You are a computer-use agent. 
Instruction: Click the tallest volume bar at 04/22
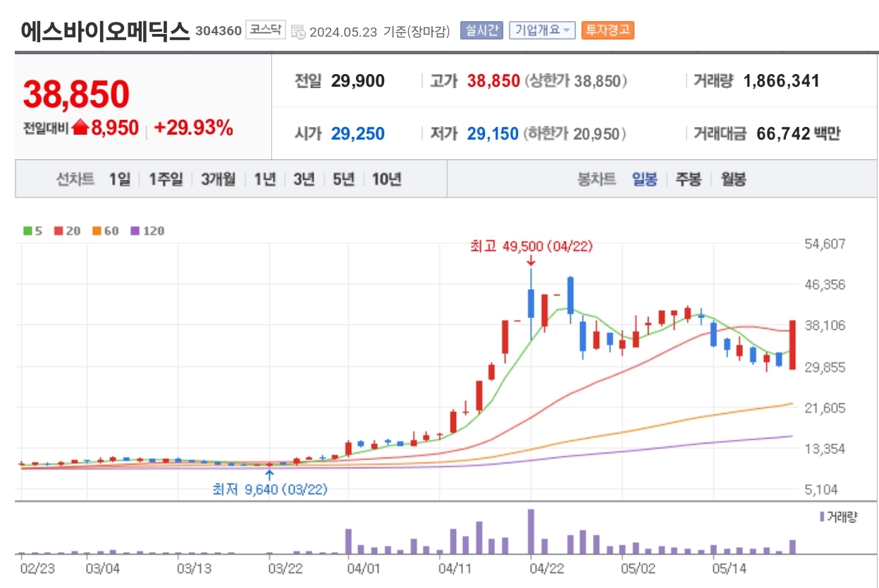pyautogui.click(x=531, y=532)
